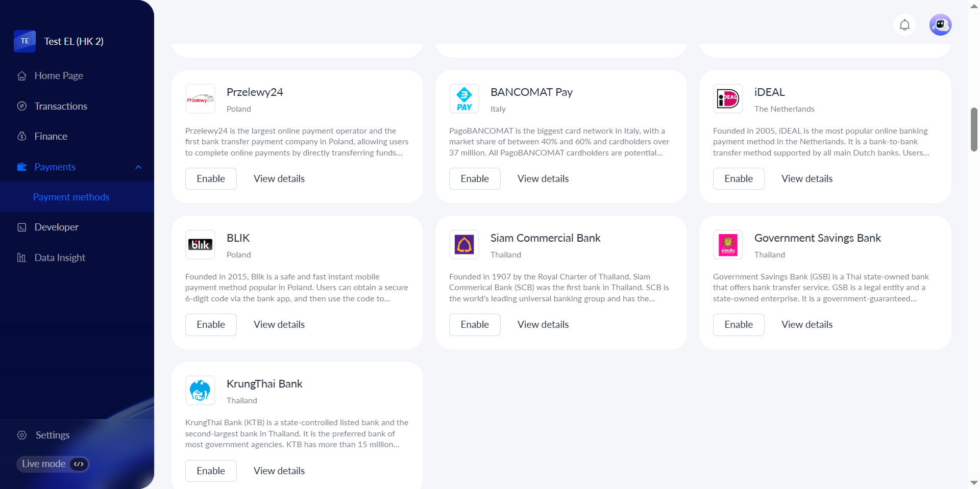
Task: Click the Siam Commercial Bank logo
Action: coord(464,245)
